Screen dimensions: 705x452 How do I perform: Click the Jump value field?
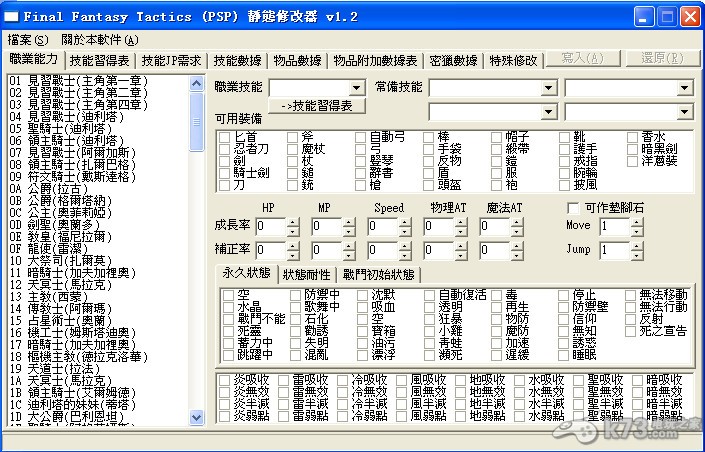click(x=615, y=251)
